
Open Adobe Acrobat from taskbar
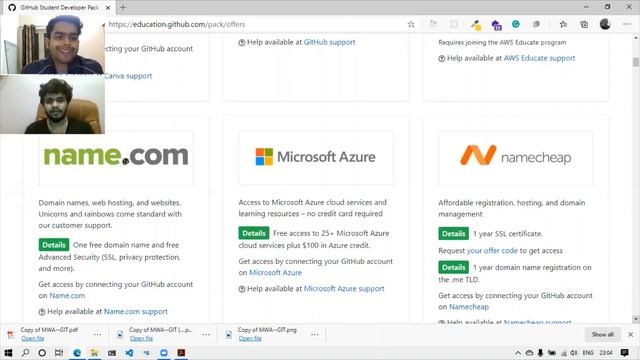[181, 353]
